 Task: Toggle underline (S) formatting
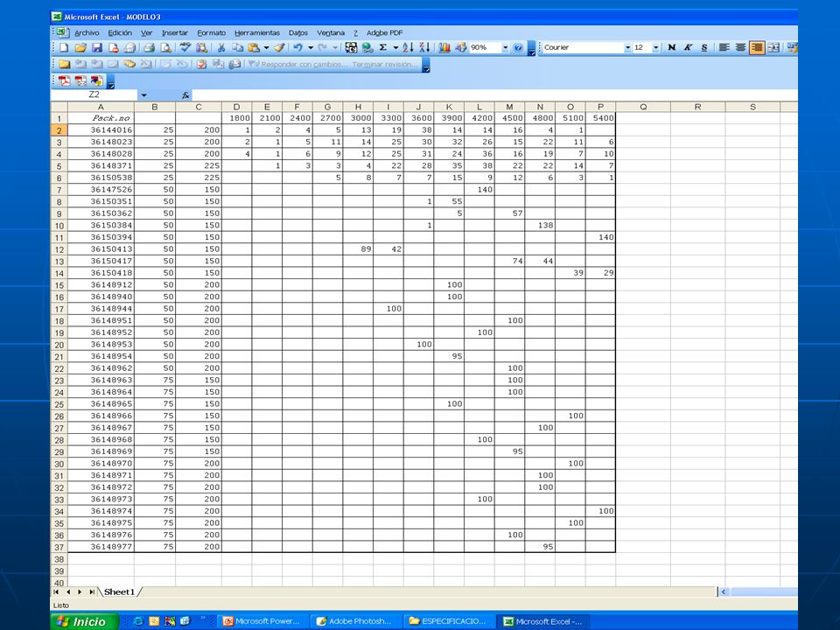pyautogui.click(x=704, y=47)
